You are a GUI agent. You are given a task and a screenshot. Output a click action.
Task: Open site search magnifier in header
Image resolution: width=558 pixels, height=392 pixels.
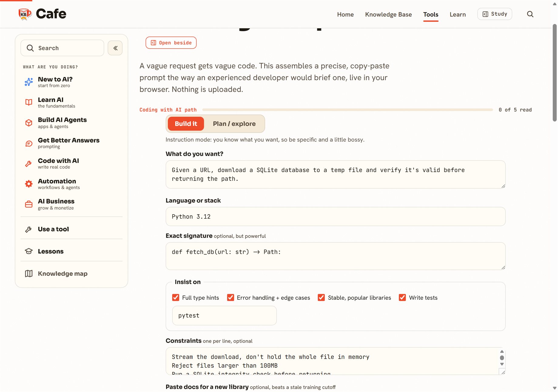(x=530, y=14)
